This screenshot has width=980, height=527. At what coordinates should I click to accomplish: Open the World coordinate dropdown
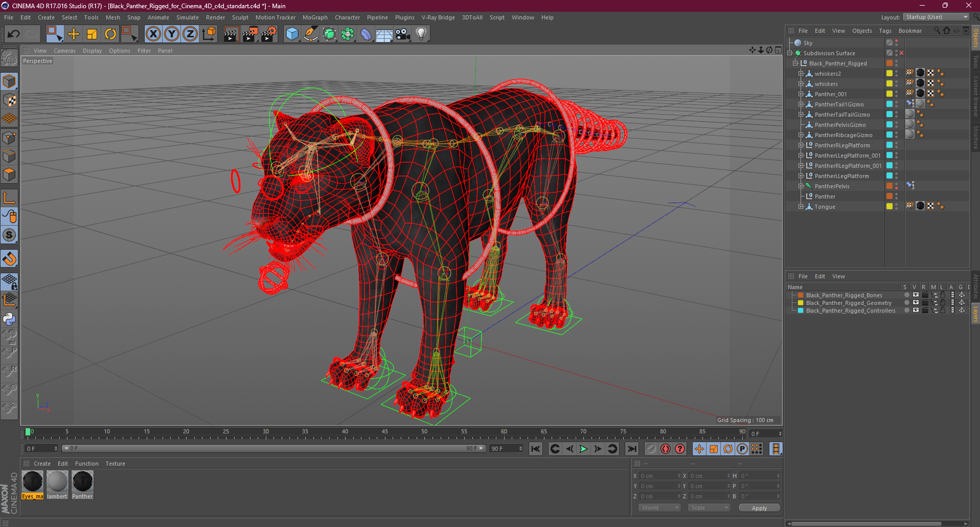659,508
